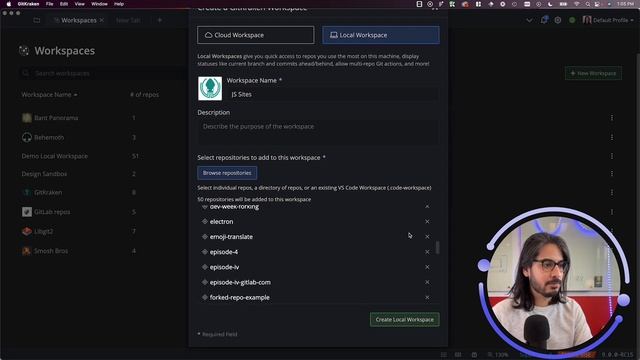Screen dimensions: 640x360
Task: Open the Default Profile dropdown
Action: point(608,20)
